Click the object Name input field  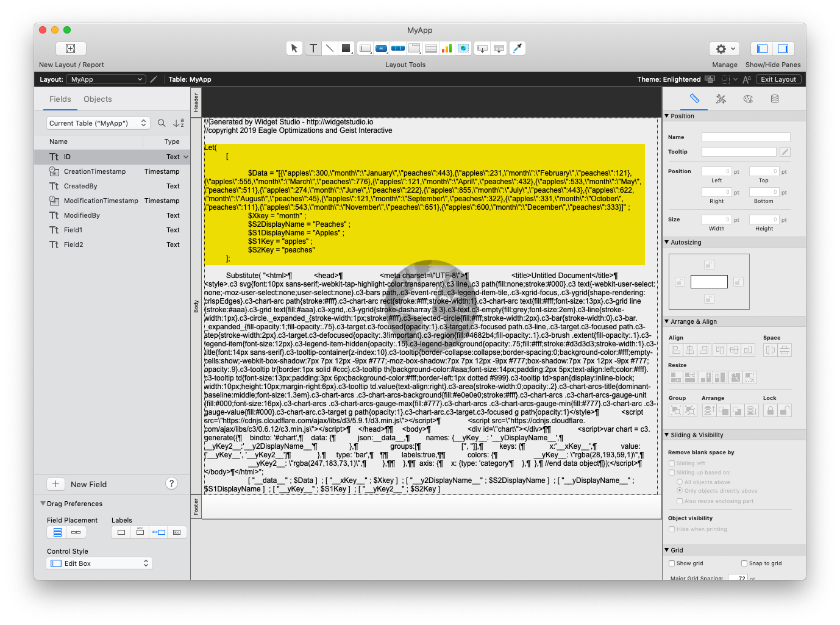tap(746, 137)
